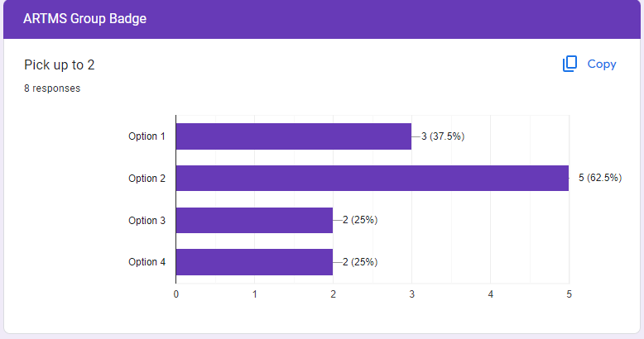Click the 5 tick on the x-axis
The width and height of the screenshot is (644, 339).
coord(569,294)
